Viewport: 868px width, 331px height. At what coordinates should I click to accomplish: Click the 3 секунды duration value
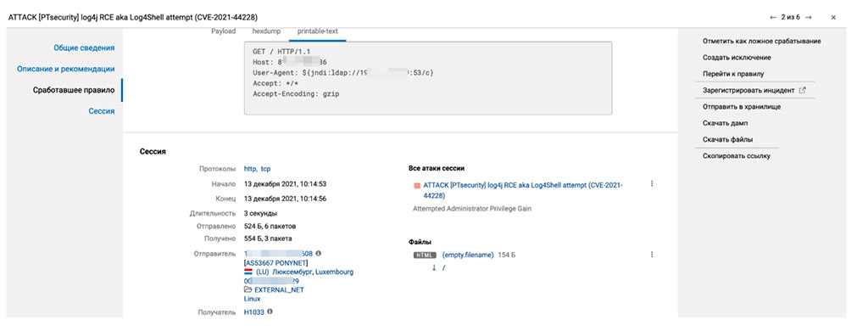pos(261,213)
